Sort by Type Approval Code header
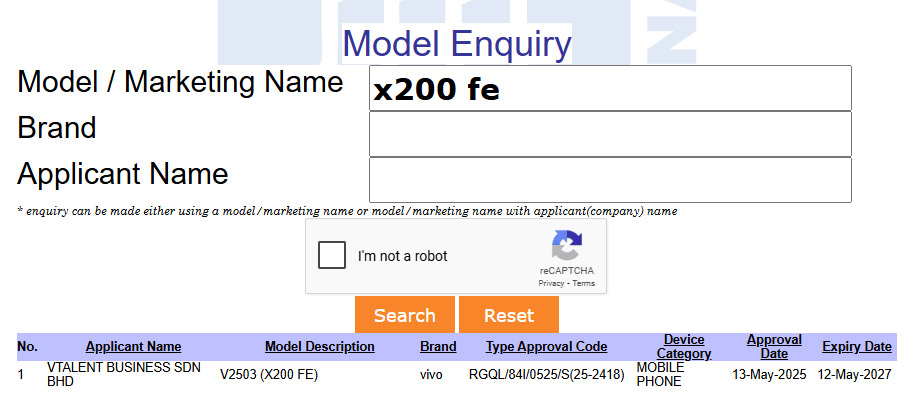The height and width of the screenshot is (395, 909). pos(547,347)
